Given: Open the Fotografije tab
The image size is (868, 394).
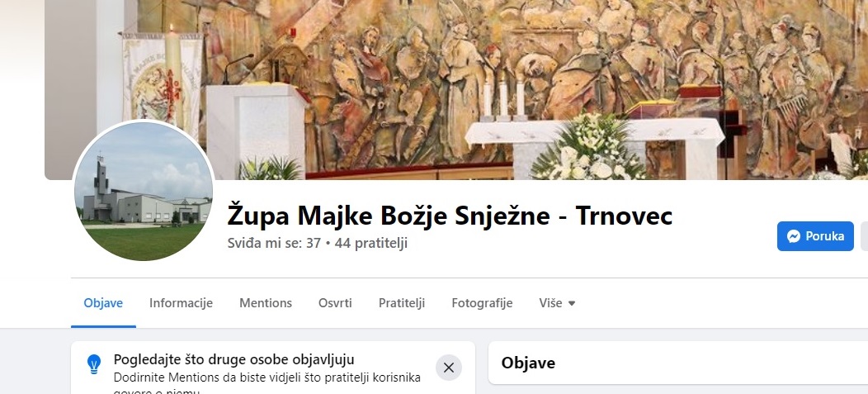Looking at the screenshot, I should (482, 303).
